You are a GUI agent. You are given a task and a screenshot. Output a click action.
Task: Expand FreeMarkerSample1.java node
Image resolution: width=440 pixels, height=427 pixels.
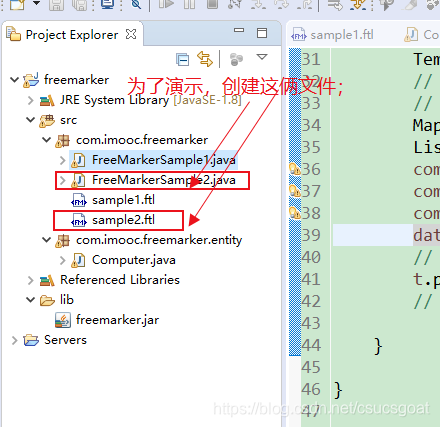[x=62, y=160]
